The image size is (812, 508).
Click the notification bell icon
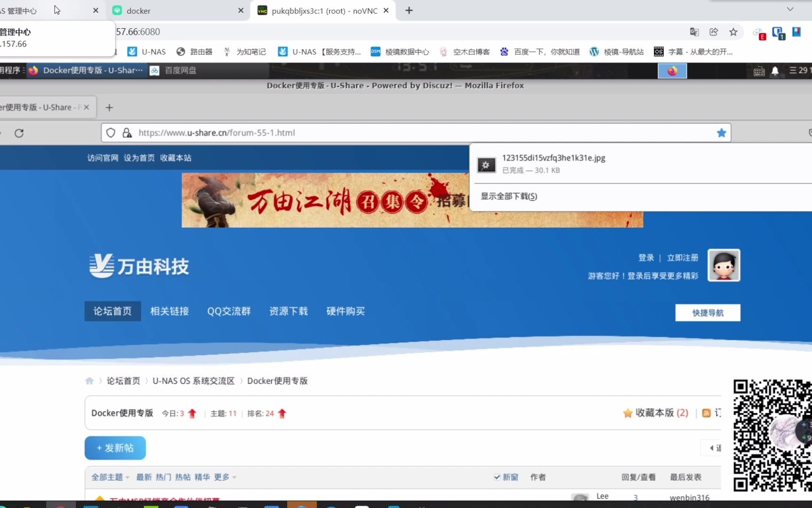[x=775, y=71]
